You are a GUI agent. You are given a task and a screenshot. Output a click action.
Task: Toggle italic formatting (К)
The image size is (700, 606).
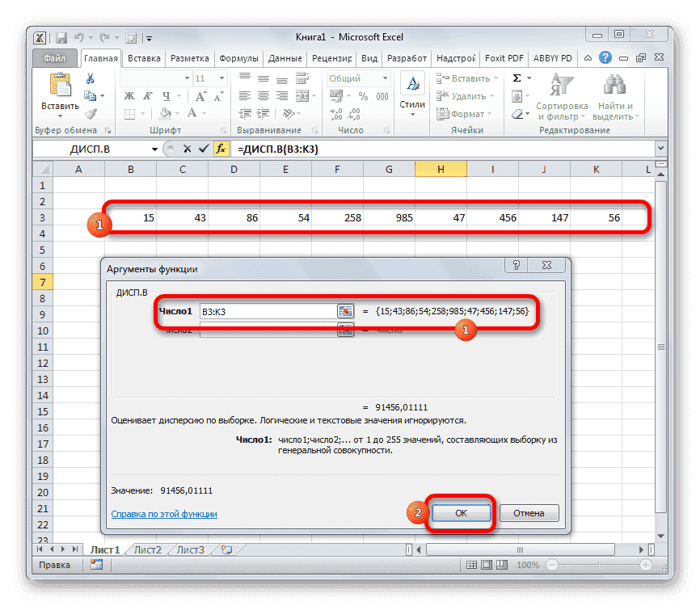tap(150, 95)
